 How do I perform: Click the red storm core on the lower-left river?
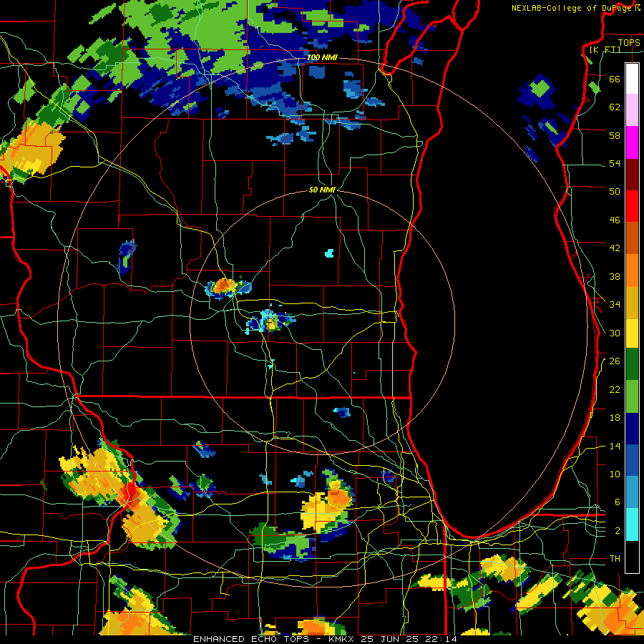[131, 491]
